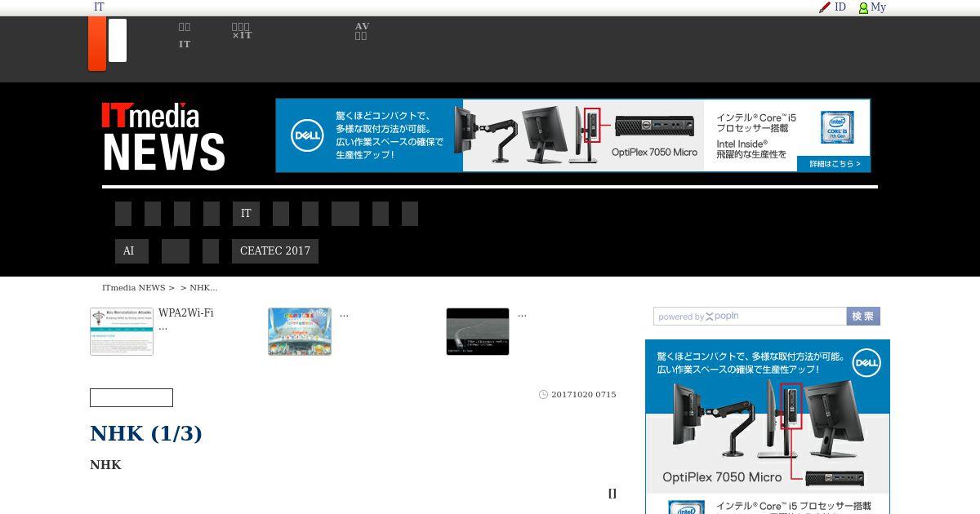The image size is (980, 514).
Task: Open the WPA2 article thumbnail
Action: click(x=122, y=331)
